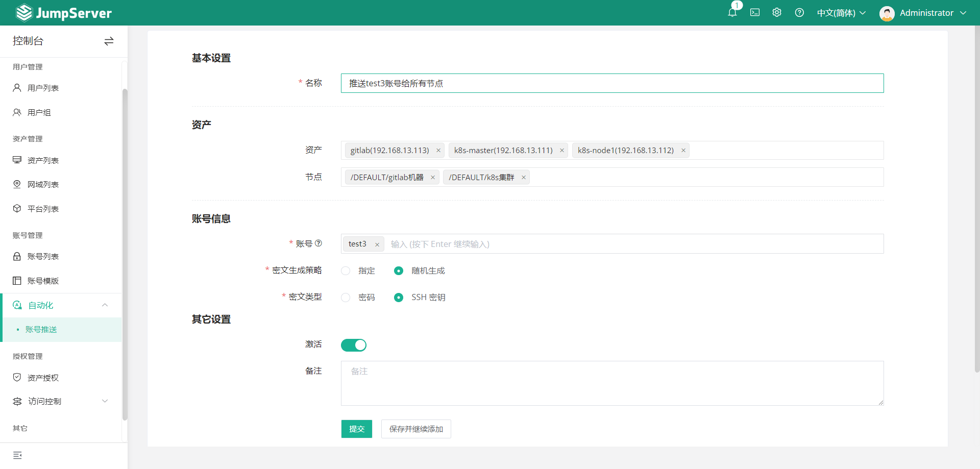Image resolution: width=980 pixels, height=469 pixels.
Task: Open the web terminal icon
Action: tap(755, 13)
